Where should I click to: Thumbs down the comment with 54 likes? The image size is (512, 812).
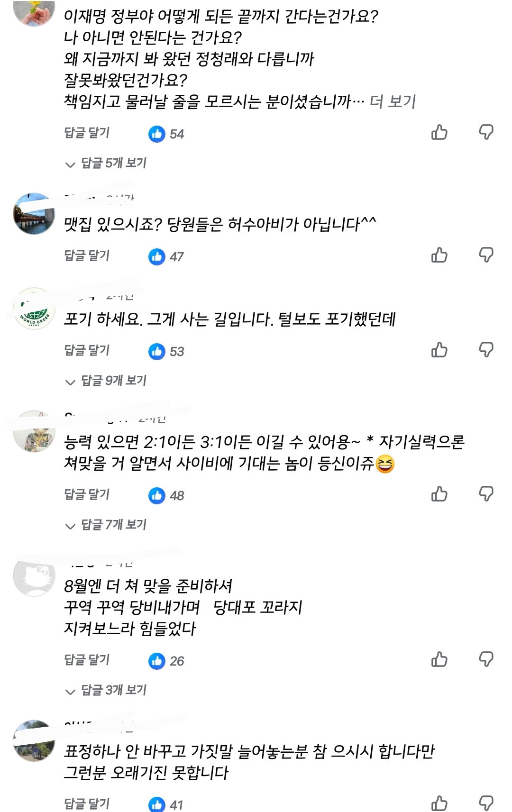pos(486,132)
